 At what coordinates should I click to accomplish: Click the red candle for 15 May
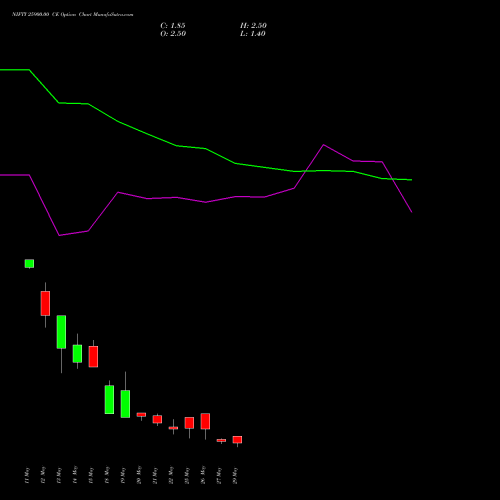click(x=93, y=357)
